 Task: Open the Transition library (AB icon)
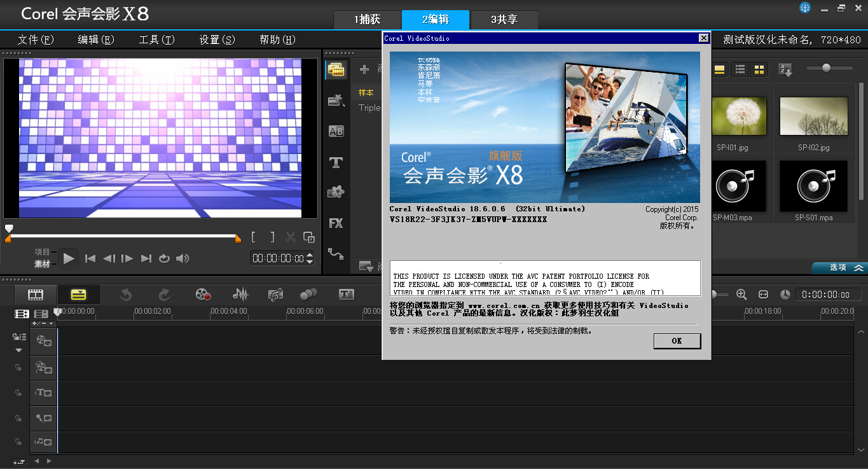[x=336, y=131]
